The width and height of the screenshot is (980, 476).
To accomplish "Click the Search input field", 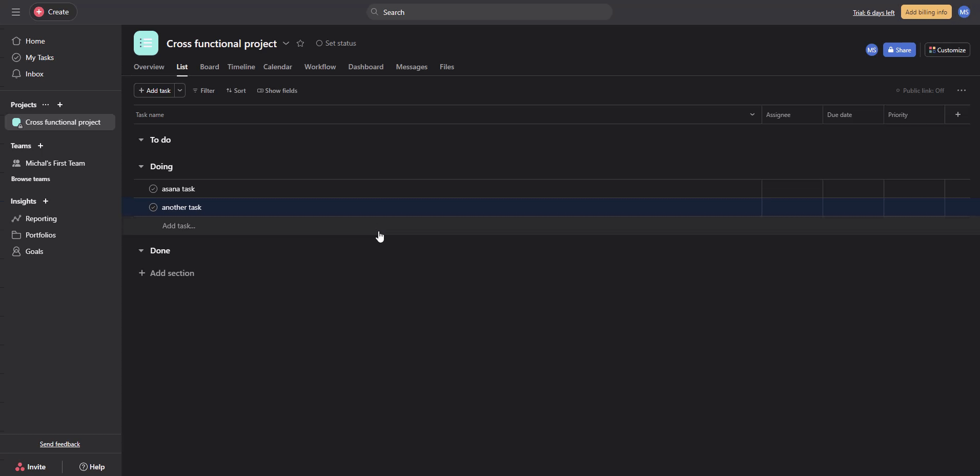I will (489, 12).
